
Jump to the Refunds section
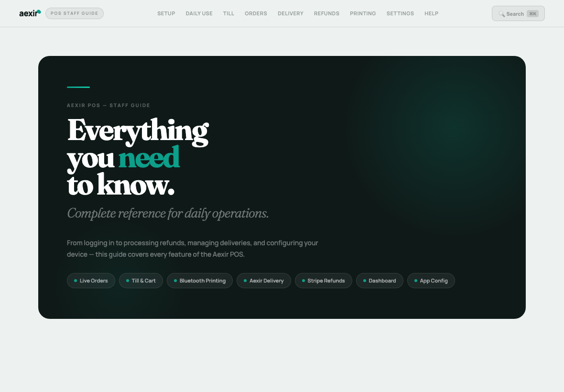click(326, 13)
